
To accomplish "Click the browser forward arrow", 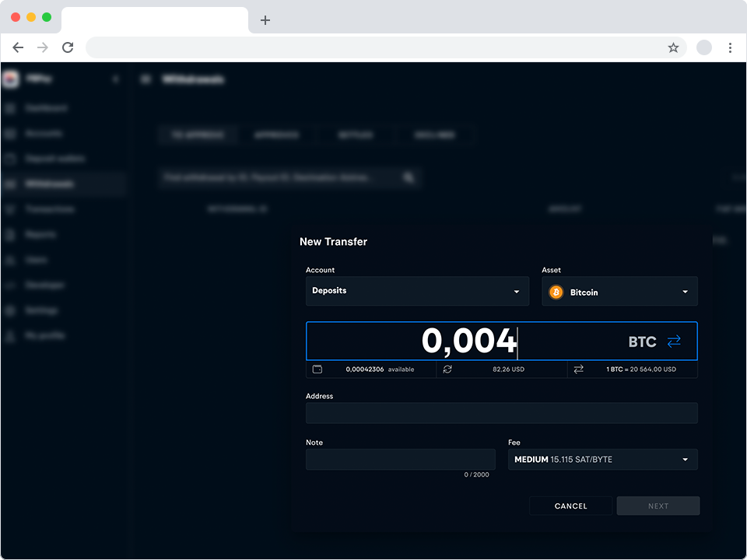I will pyautogui.click(x=43, y=47).
